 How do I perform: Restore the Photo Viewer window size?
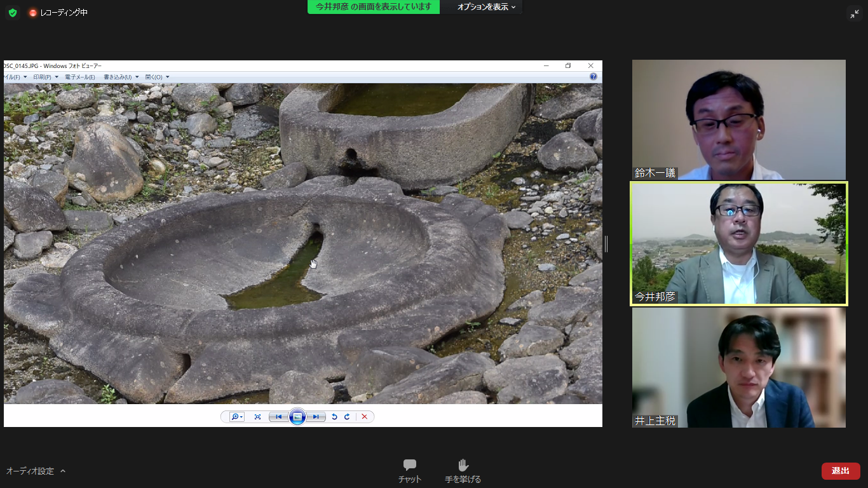point(568,65)
